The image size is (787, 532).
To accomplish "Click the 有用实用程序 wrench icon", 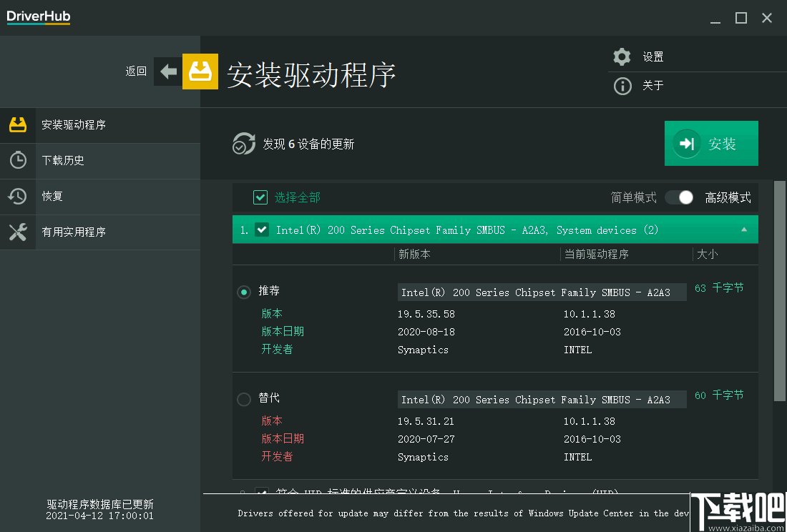I will (17, 232).
